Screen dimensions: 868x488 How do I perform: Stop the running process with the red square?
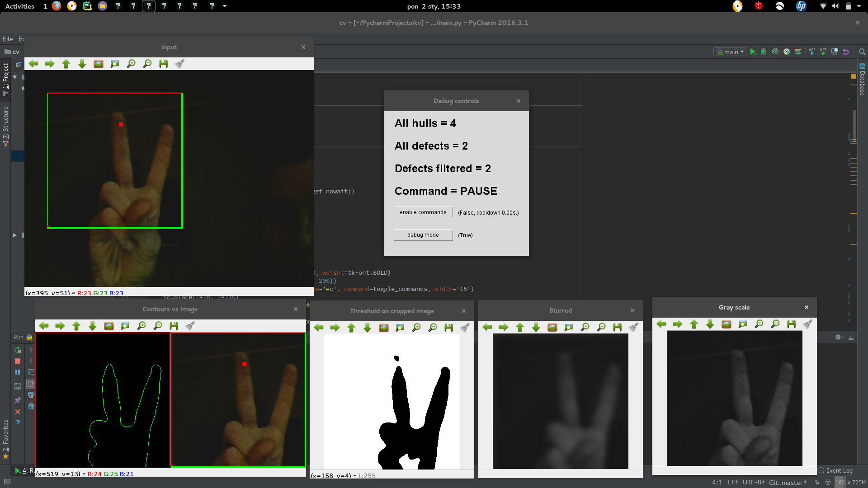pos(18,361)
